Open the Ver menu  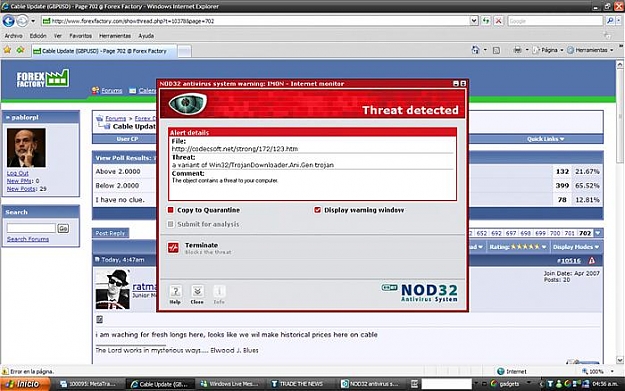point(58,36)
